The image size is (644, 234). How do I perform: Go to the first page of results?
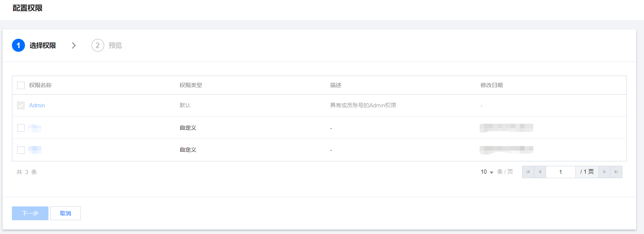pos(528,172)
